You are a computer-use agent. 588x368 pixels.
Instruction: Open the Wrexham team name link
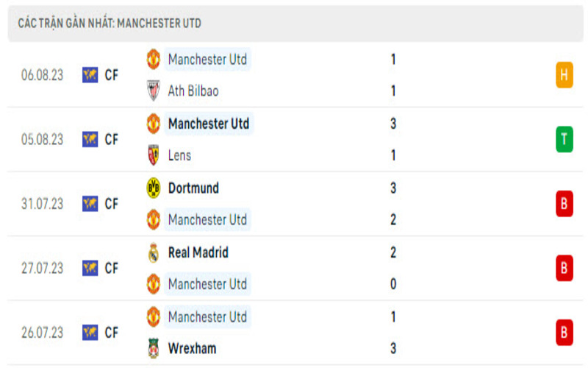coord(192,348)
